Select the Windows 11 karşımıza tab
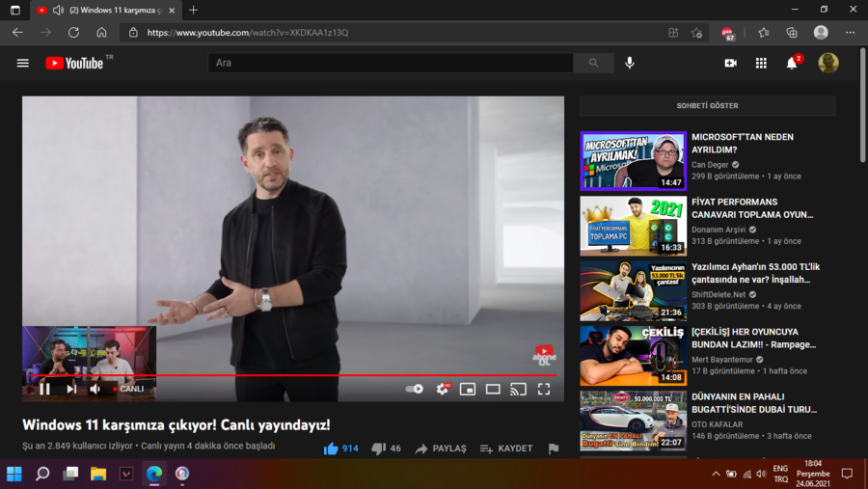868x489 pixels. coord(105,10)
